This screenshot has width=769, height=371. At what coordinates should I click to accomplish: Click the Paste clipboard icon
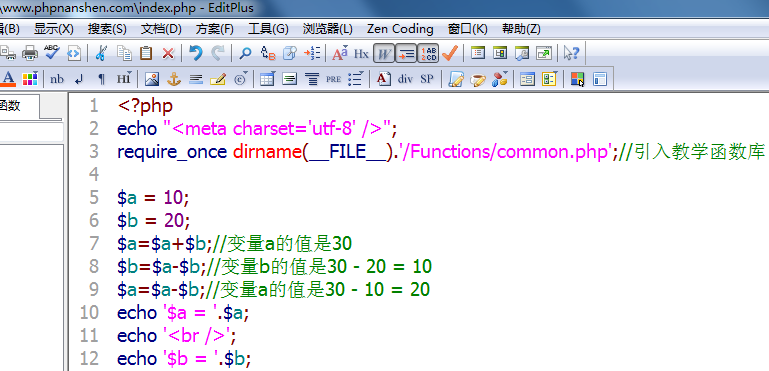coord(146,53)
